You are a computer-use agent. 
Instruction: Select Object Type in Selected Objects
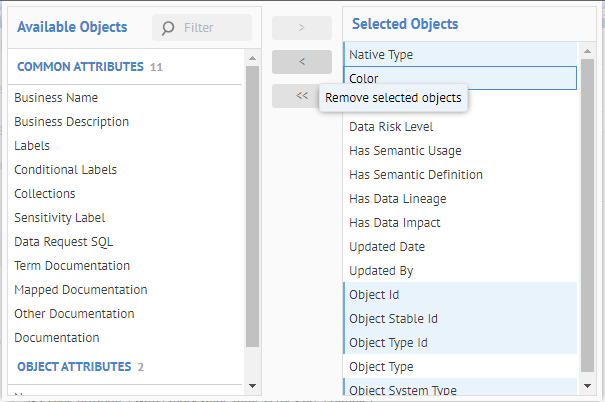460,367
